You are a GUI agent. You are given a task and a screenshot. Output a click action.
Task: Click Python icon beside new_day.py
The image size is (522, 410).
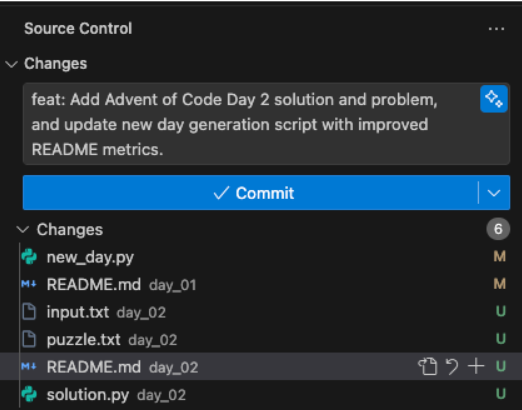pos(29,257)
